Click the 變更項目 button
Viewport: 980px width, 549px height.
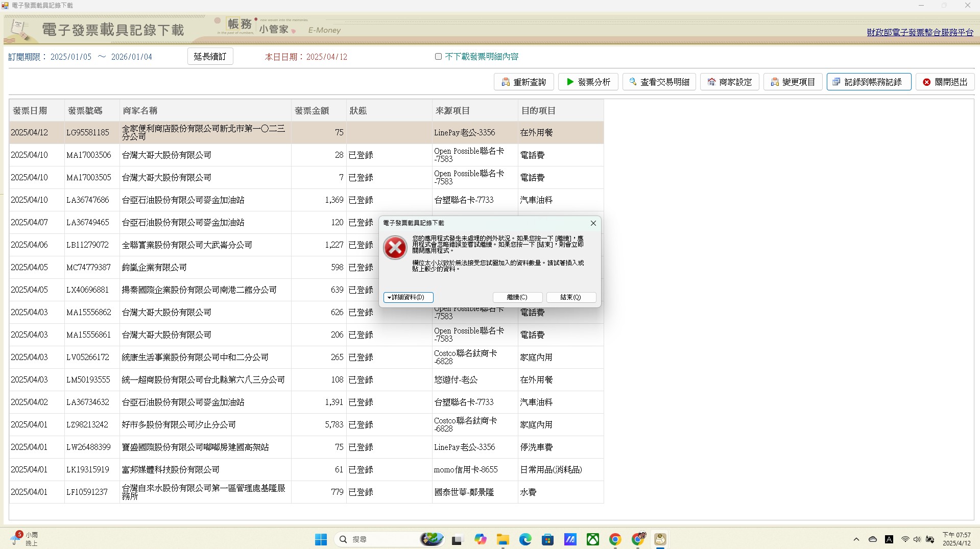point(793,82)
